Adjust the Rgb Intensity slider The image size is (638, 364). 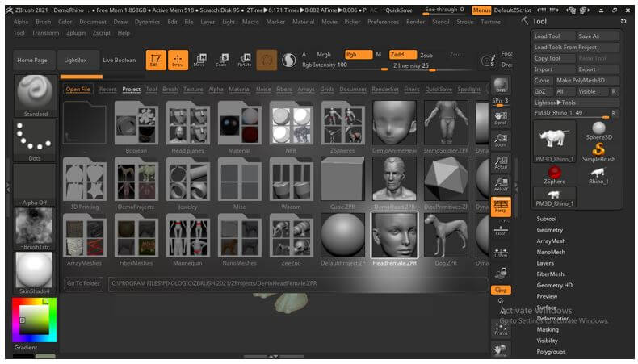pos(344,65)
